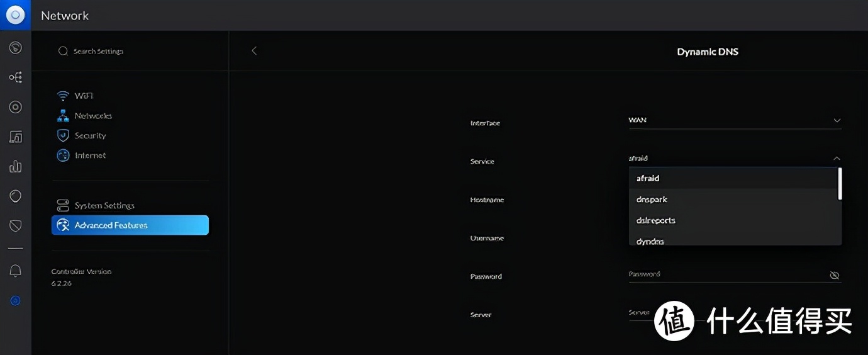Open the Clients sidebar icon
Image resolution: width=868 pixels, height=355 pixels.
(x=16, y=137)
